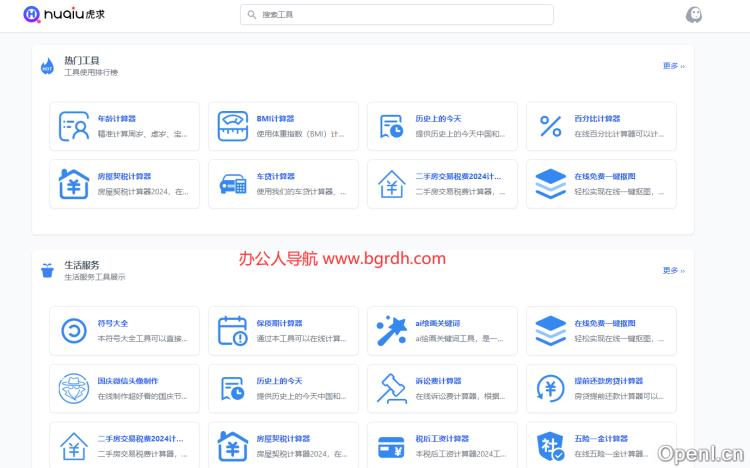Focus the 搜索工具 search field

point(397,15)
